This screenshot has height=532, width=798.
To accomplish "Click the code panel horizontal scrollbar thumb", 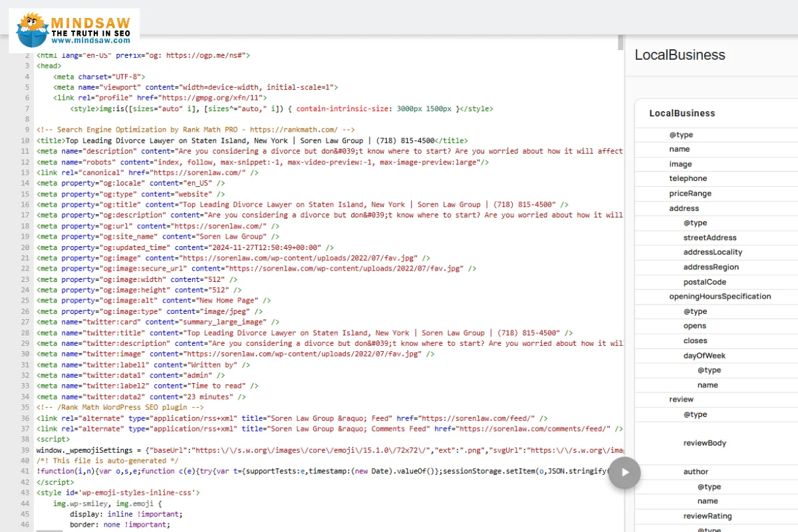I will [x=49, y=531].
